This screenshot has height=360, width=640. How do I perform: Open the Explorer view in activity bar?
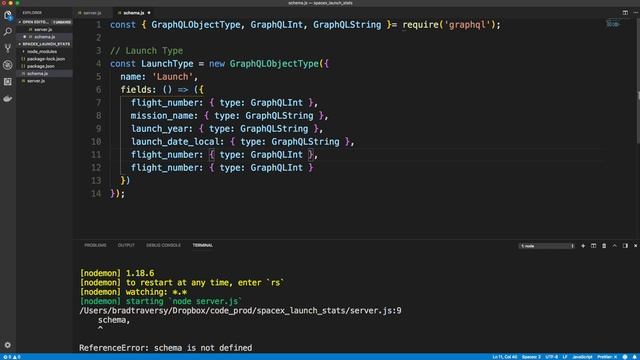click(x=8, y=16)
